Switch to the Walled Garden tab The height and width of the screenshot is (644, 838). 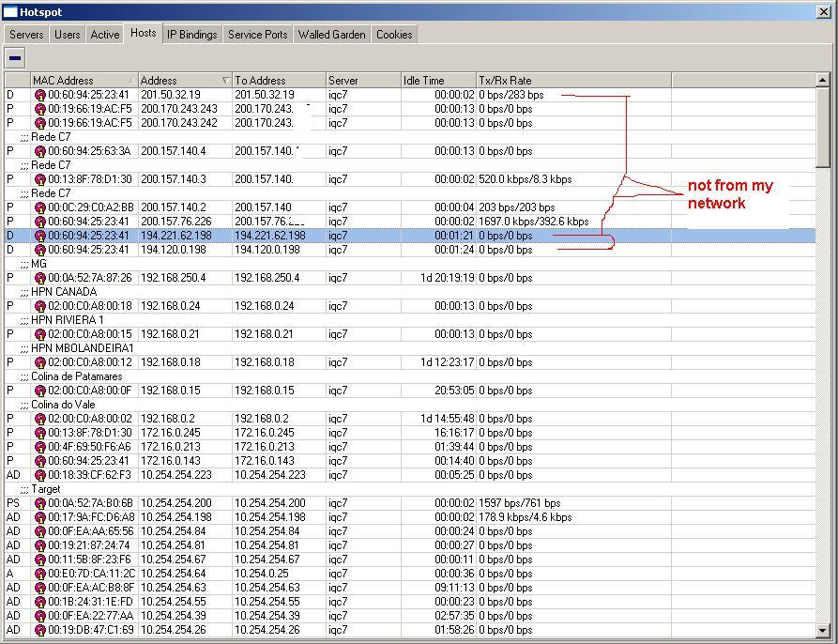(x=332, y=35)
